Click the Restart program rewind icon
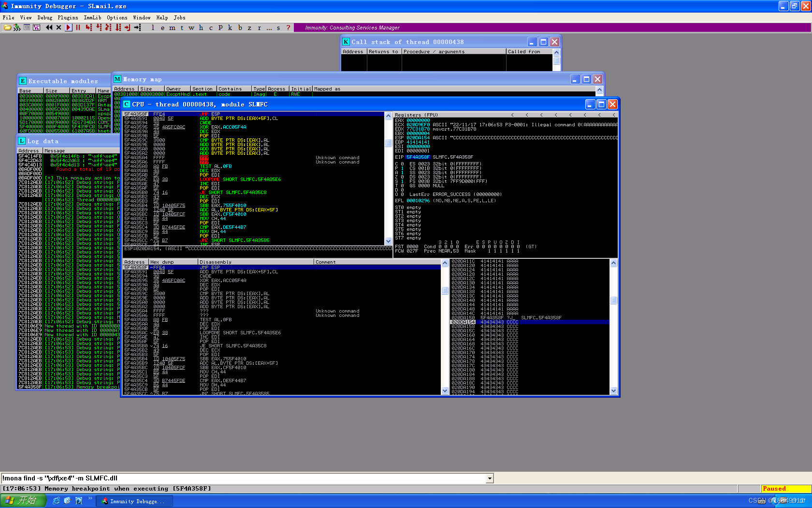The image size is (812, 508). coord(49,28)
